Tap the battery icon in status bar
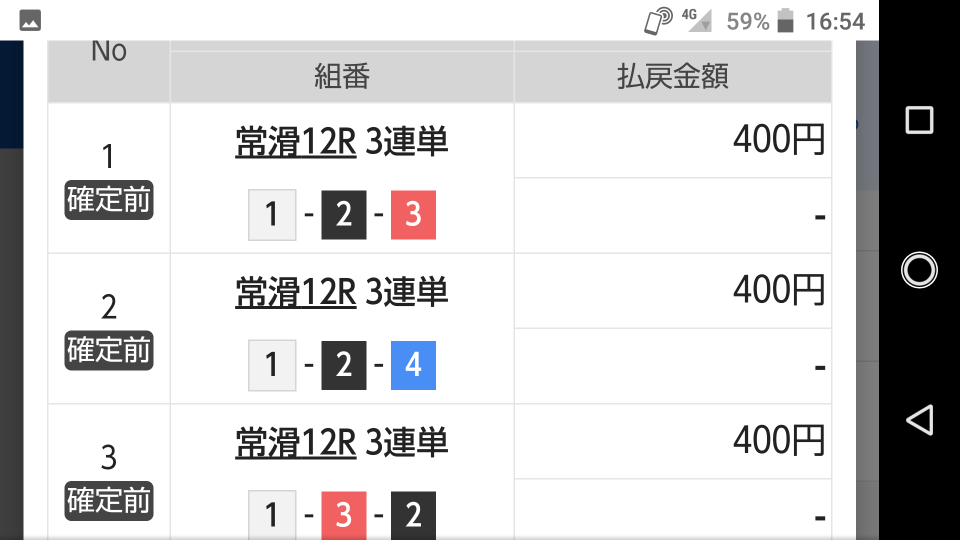This screenshot has width=960, height=540. click(786, 21)
